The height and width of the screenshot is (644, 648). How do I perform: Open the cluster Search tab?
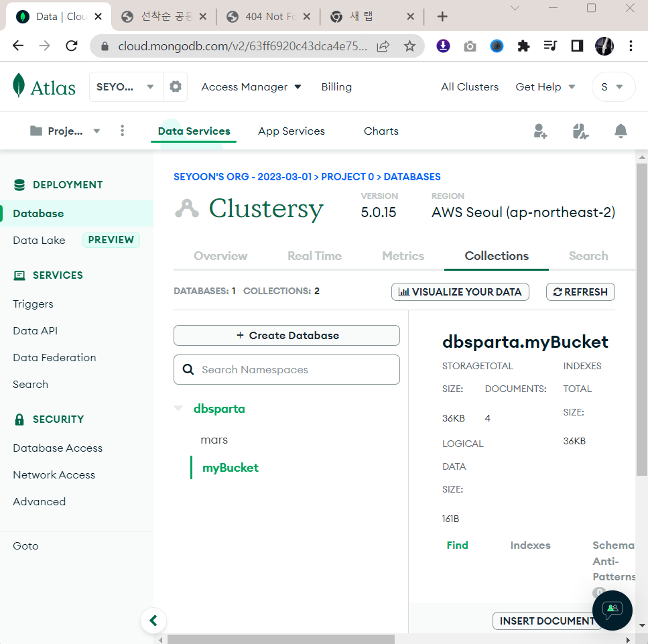pyautogui.click(x=588, y=256)
